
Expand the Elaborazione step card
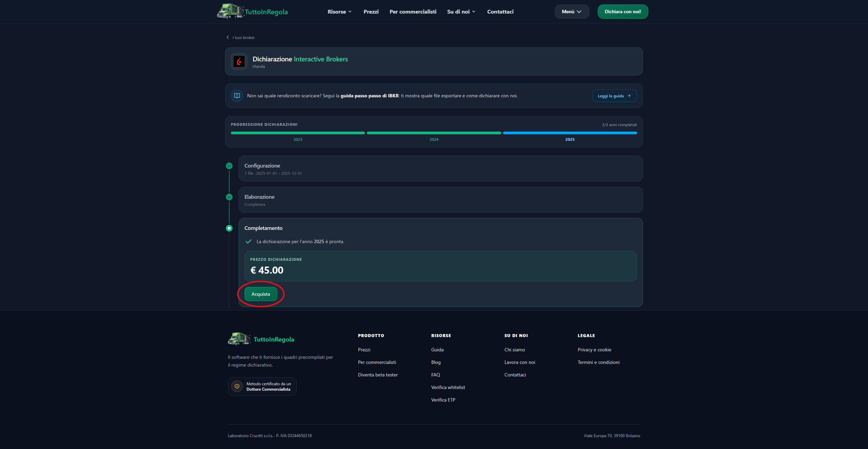pyautogui.click(x=440, y=200)
